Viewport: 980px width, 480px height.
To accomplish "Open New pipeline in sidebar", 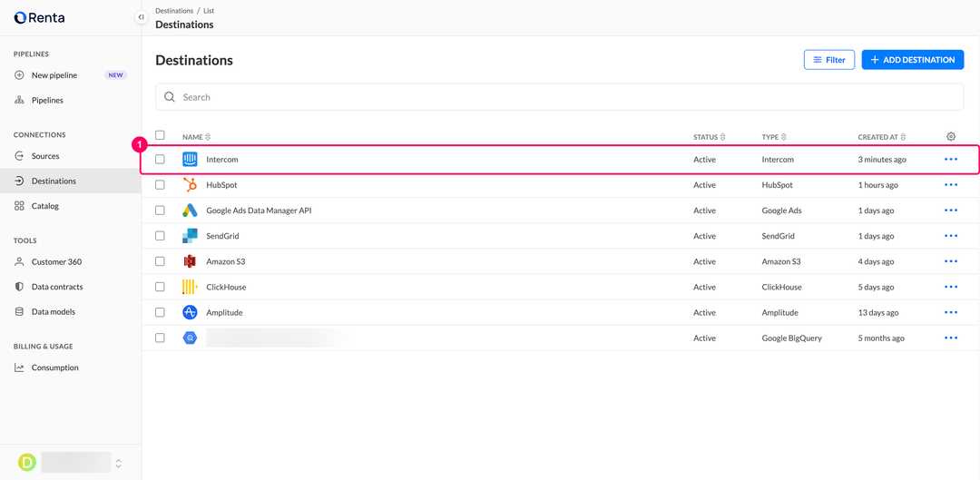I will tap(70, 75).
